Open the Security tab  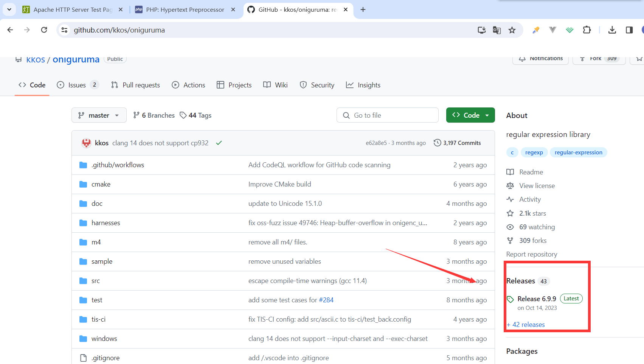pyautogui.click(x=317, y=85)
